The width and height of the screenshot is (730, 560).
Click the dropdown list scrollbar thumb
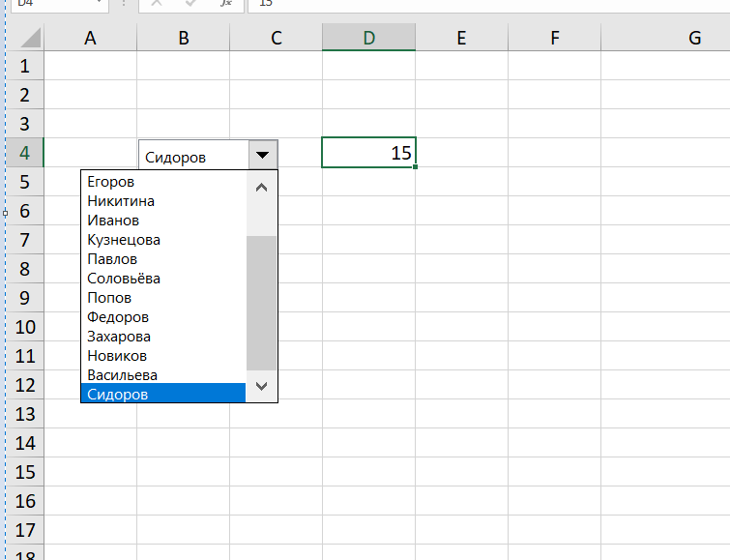point(262,303)
